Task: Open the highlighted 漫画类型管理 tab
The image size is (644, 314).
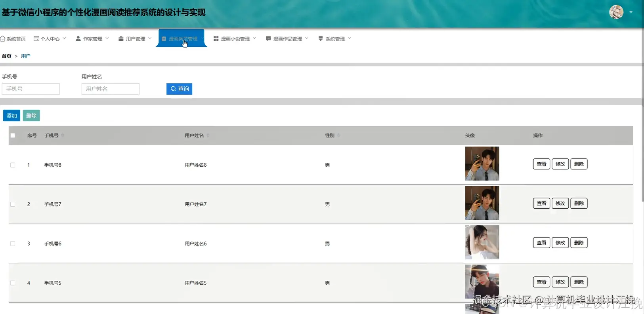Action: click(182, 38)
